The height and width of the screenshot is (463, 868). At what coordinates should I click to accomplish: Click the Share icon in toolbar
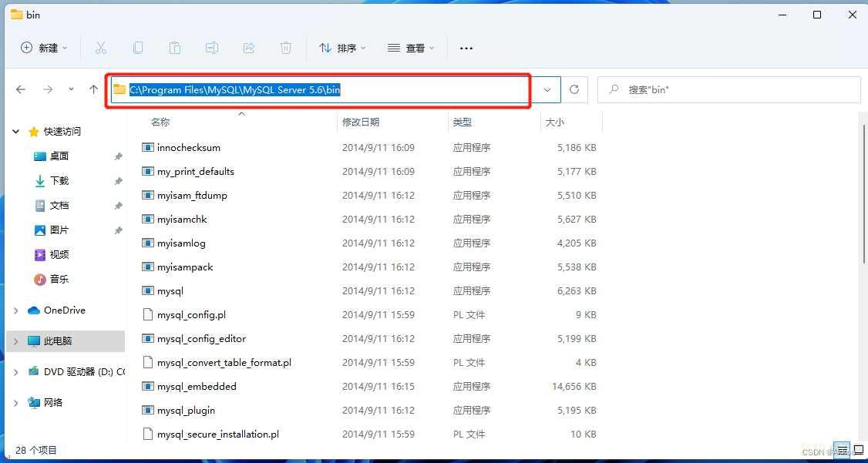pyautogui.click(x=248, y=48)
